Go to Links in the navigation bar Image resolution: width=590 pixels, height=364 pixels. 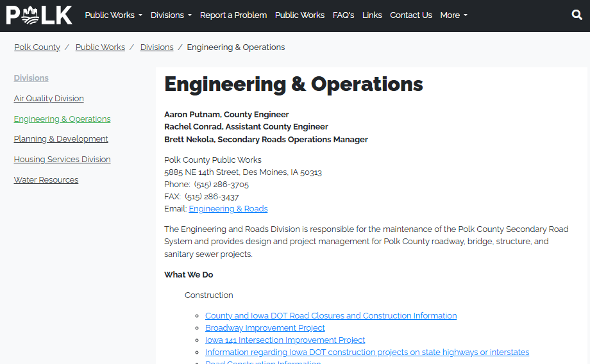coord(372,15)
